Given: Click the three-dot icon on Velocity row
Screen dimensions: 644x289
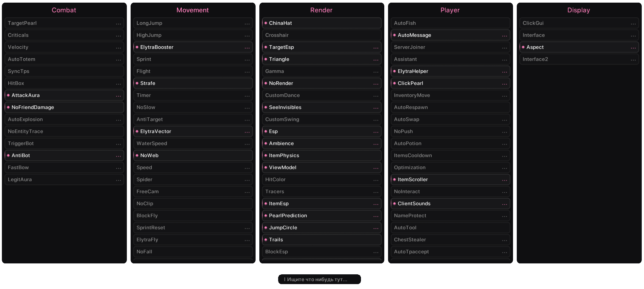Looking at the screenshot, I should coord(119,47).
